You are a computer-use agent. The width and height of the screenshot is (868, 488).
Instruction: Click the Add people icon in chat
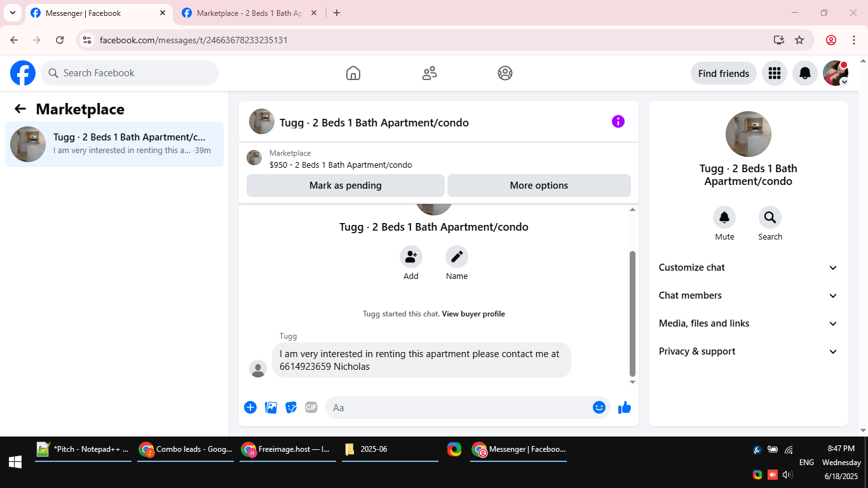coord(411,257)
